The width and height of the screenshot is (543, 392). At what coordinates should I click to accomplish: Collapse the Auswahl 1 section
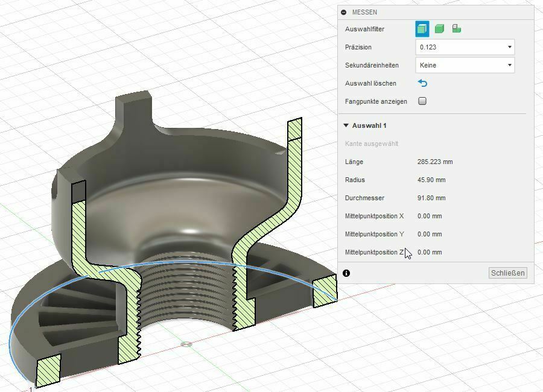pyautogui.click(x=346, y=125)
